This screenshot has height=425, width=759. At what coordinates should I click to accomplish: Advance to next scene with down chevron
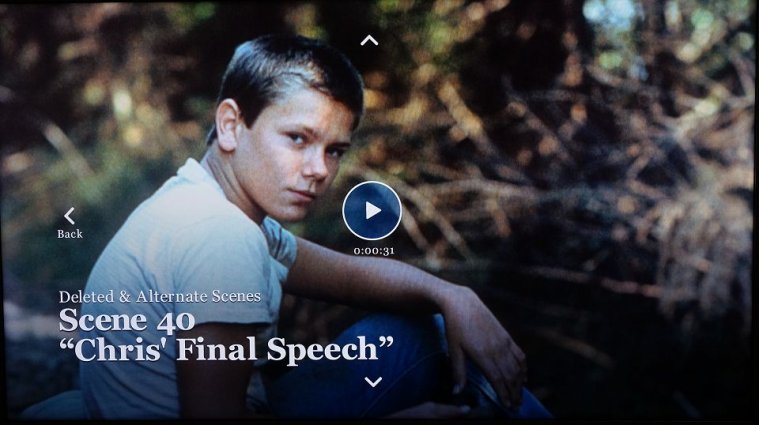pos(373,382)
